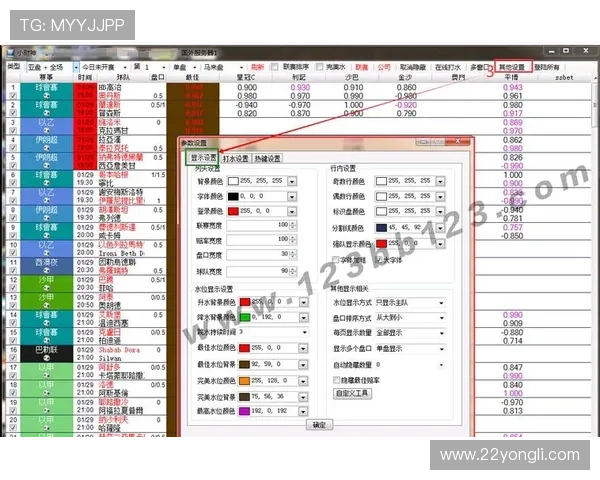Pick the purple 最高水位颜色 swatch
Viewport: 600px width, 480px height.
(x=243, y=410)
